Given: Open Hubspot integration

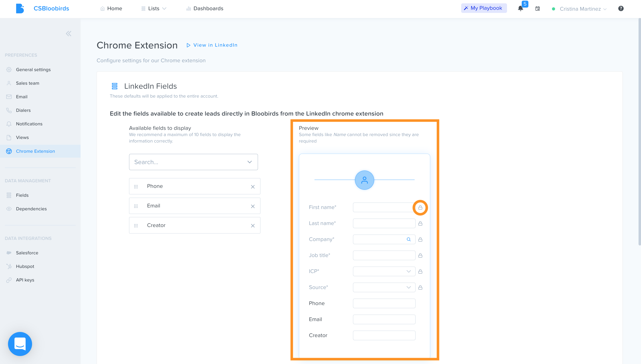Looking at the screenshot, I should 25,266.
